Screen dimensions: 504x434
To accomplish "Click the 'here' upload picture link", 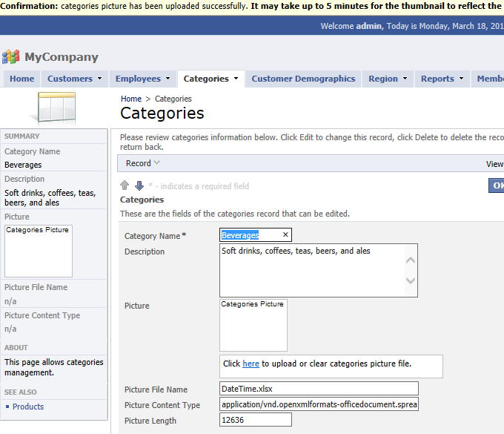I will click(x=251, y=364).
